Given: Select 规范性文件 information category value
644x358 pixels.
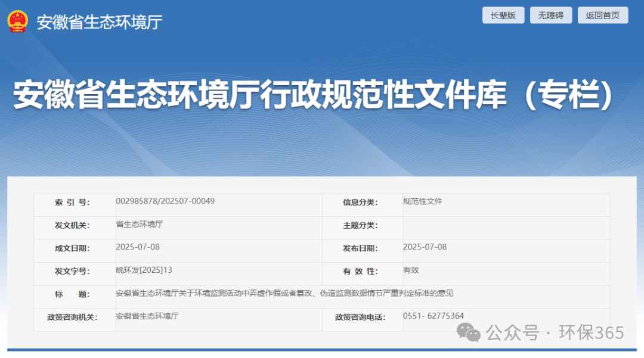Looking at the screenshot, I should 423,201.
